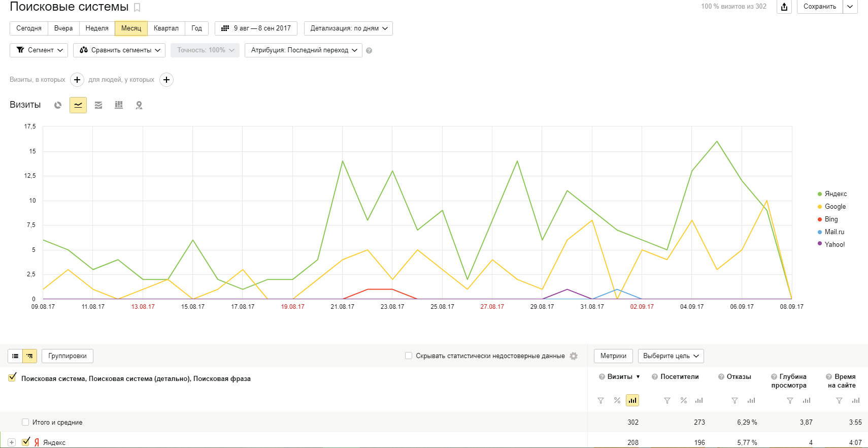Enable hiding statistically unreliable data checkbox
The image size is (868, 448).
coord(409,356)
